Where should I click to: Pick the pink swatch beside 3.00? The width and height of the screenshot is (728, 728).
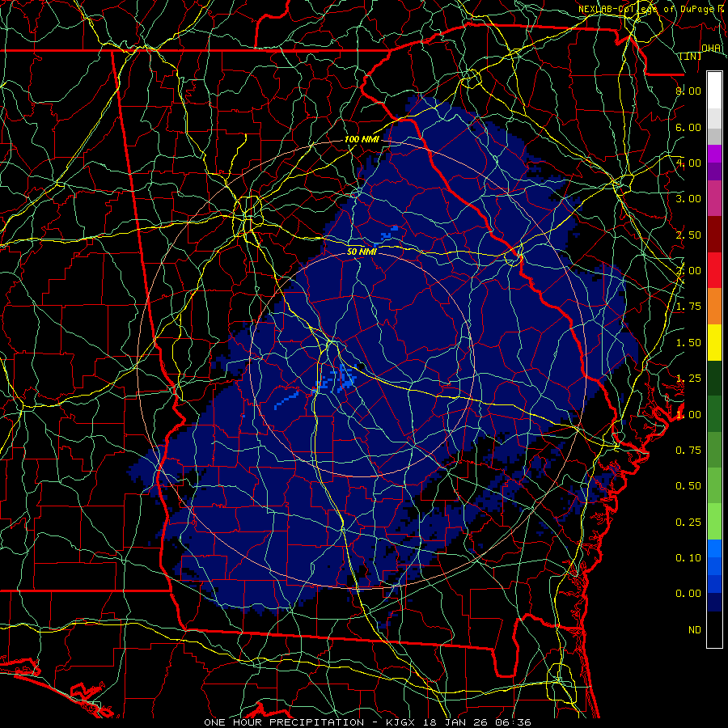[x=714, y=198]
